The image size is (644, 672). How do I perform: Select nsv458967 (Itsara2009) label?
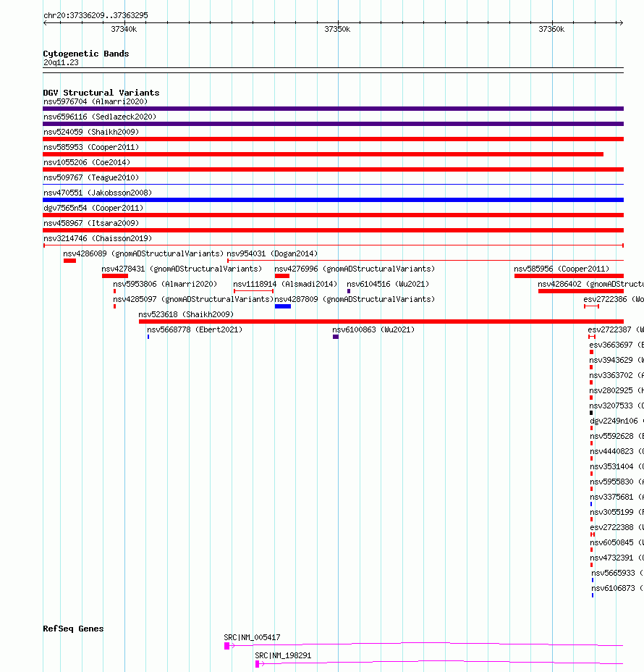(91, 223)
